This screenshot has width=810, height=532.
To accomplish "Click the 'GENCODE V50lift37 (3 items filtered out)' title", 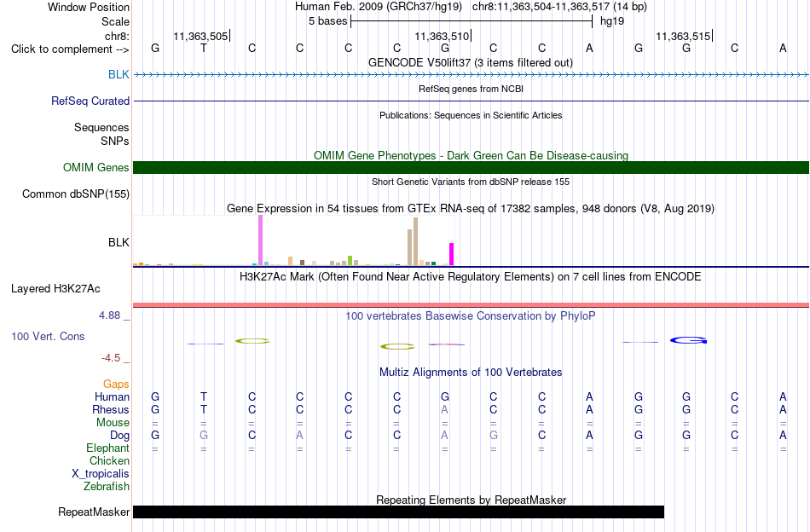I will click(x=471, y=62).
